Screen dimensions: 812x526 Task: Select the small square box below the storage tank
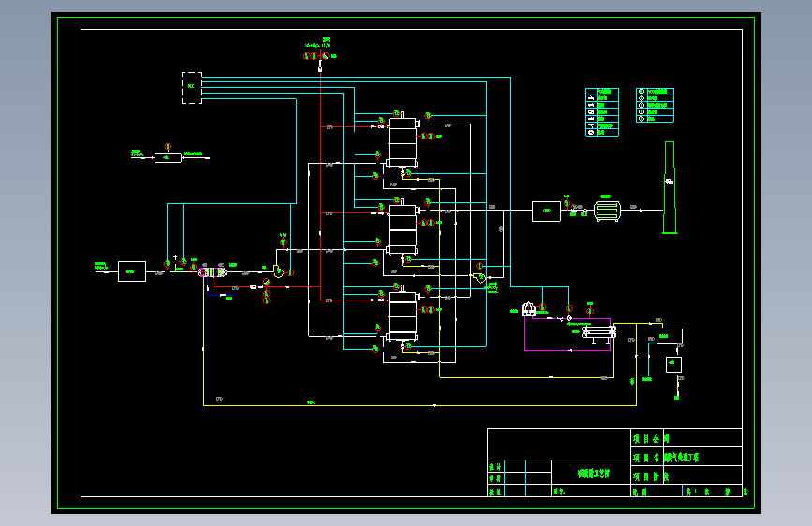[x=673, y=364]
